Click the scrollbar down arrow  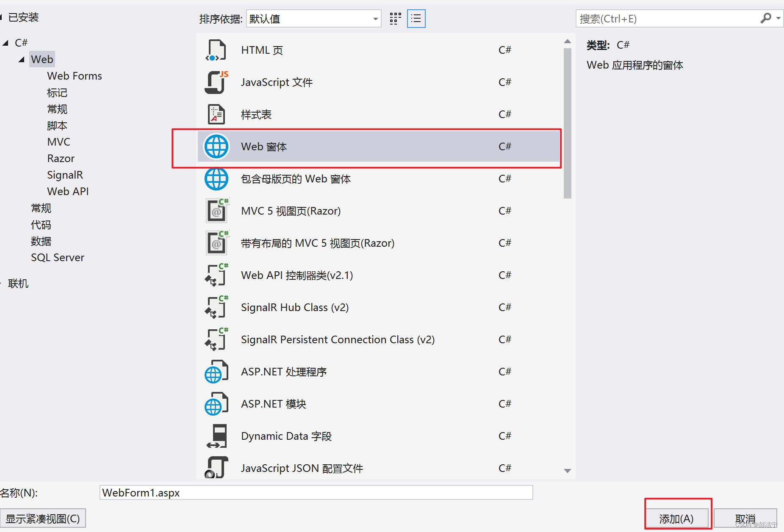[568, 471]
